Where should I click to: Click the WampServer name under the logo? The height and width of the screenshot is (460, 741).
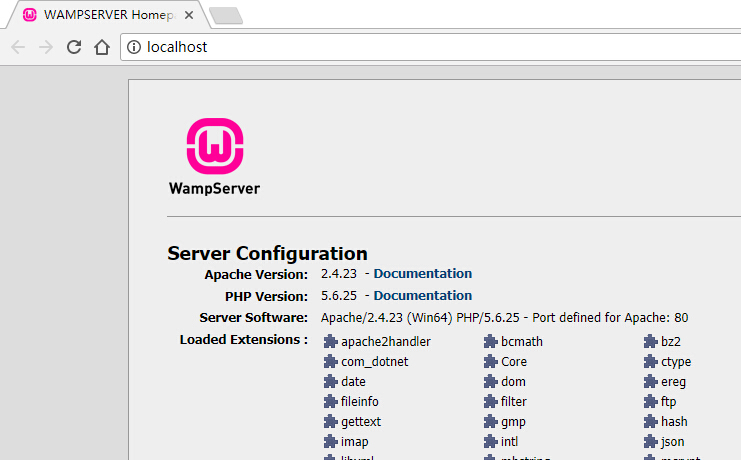coord(214,189)
